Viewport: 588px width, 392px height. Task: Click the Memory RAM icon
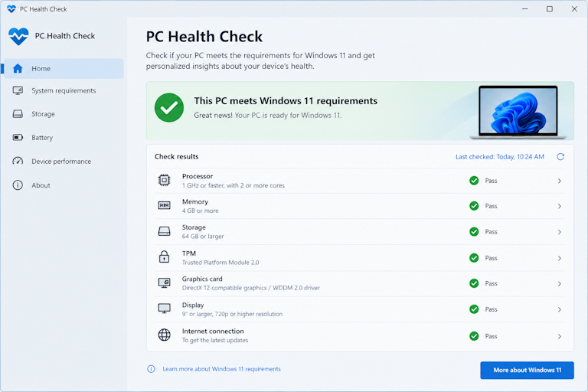pyautogui.click(x=164, y=205)
